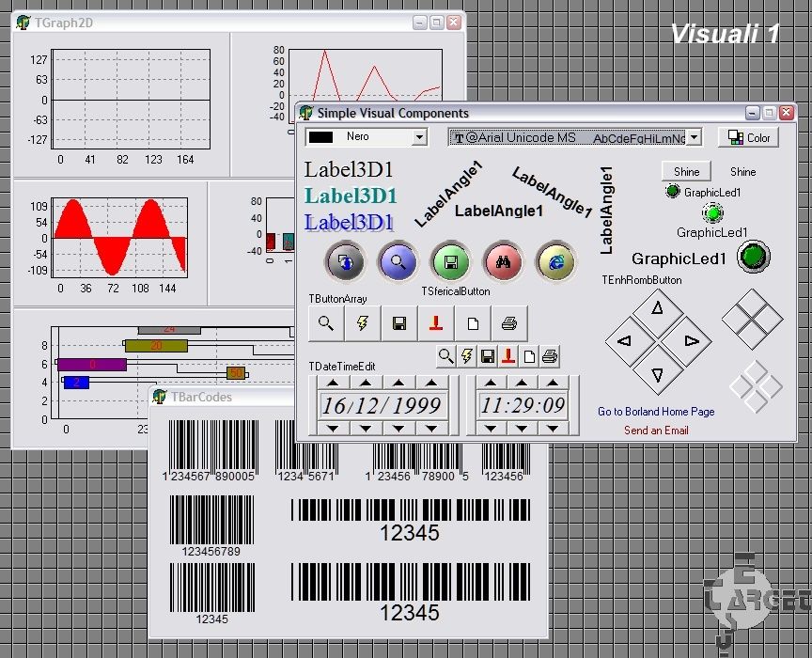Click the time field showing 11:29:09
This screenshot has width=812, height=658.
coord(522,405)
